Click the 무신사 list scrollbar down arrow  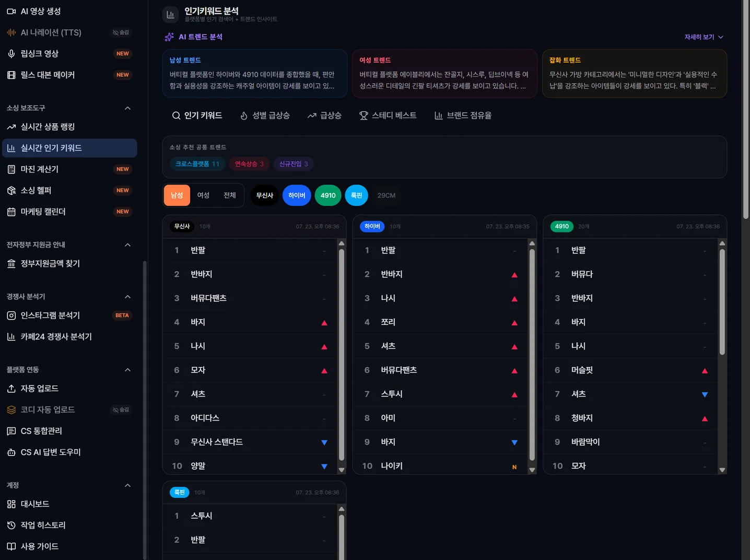342,470
